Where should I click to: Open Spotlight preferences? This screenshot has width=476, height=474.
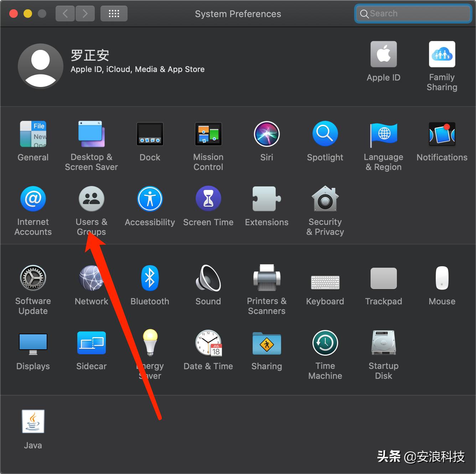pyautogui.click(x=325, y=134)
